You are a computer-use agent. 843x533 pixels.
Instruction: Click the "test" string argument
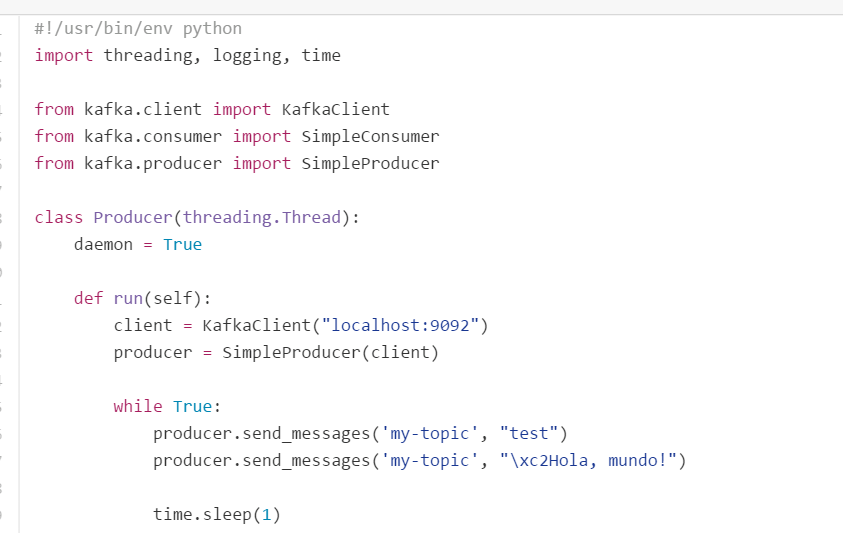tap(528, 433)
